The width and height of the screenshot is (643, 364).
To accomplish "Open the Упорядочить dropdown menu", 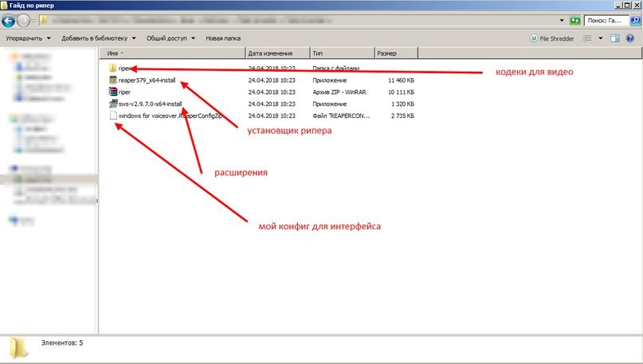I will pos(28,37).
